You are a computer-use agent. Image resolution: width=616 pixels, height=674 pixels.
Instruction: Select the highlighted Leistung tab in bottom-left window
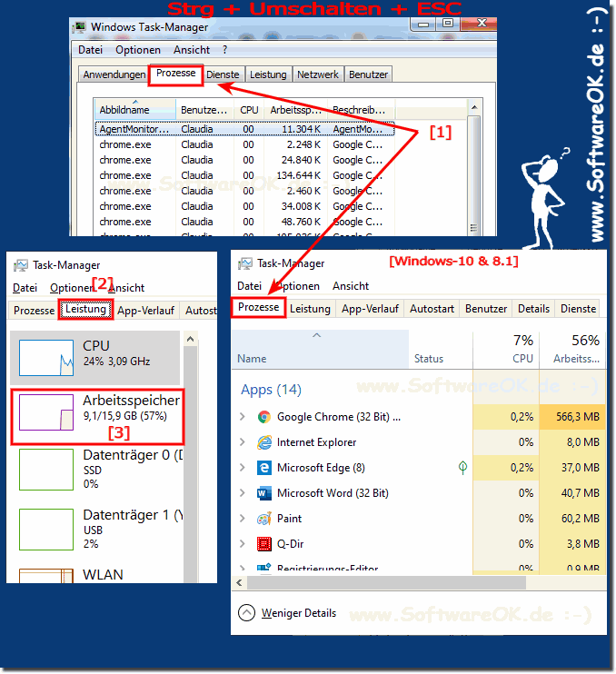pyautogui.click(x=85, y=310)
